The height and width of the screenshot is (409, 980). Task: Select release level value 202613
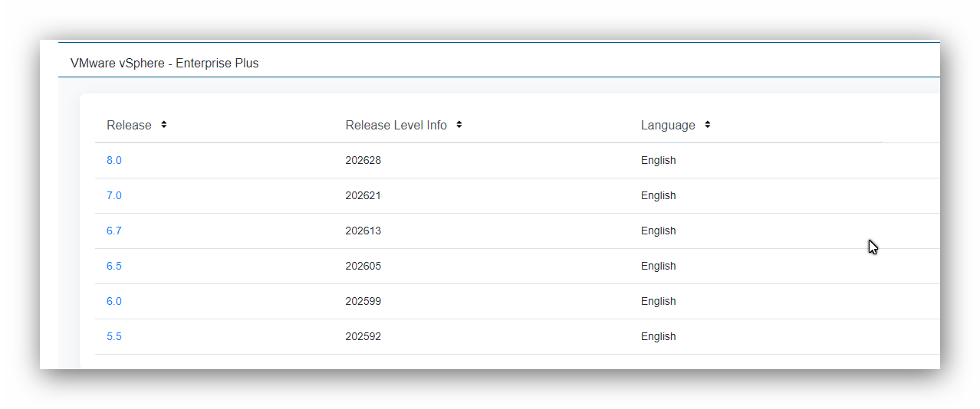(x=363, y=231)
